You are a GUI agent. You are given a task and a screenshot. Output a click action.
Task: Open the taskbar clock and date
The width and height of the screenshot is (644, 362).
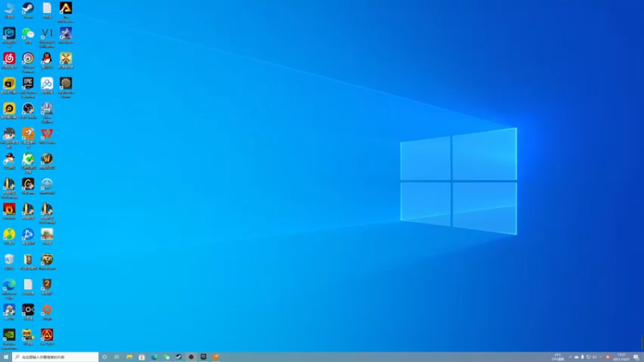(x=621, y=357)
